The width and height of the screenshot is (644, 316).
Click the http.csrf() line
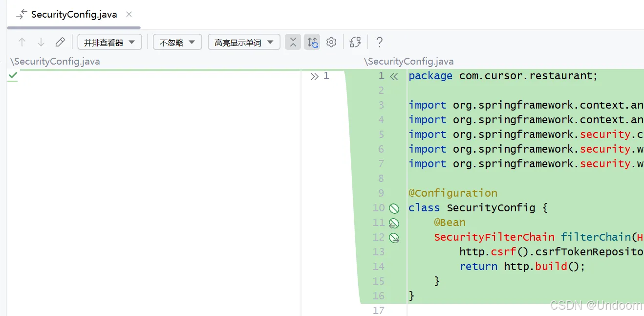tap(552, 252)
